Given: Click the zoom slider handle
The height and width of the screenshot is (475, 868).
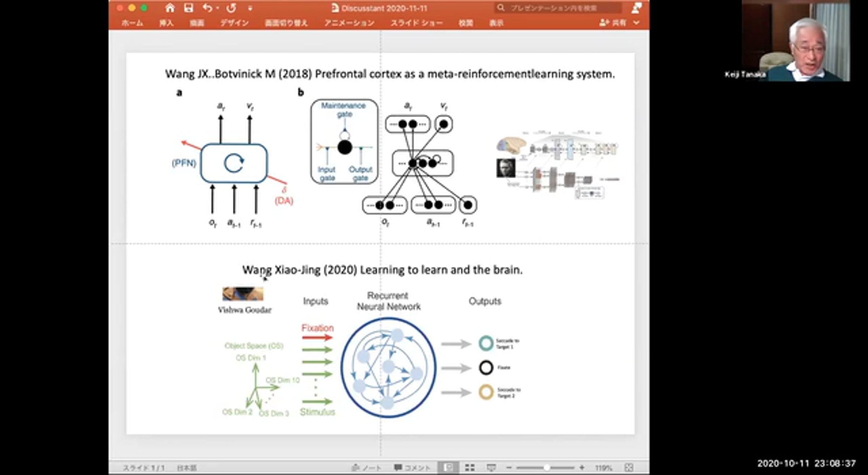Looking at the screenshot, I should click(546, 467).
